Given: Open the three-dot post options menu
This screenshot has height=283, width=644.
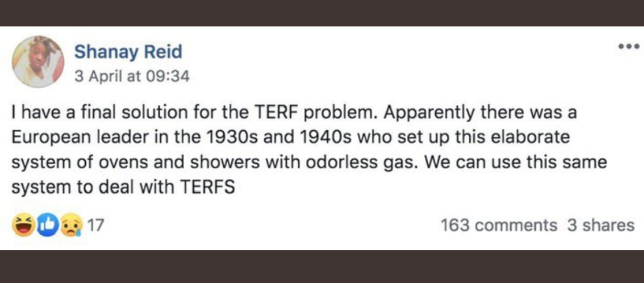Looking at the screenshot, I should point(630,46).
